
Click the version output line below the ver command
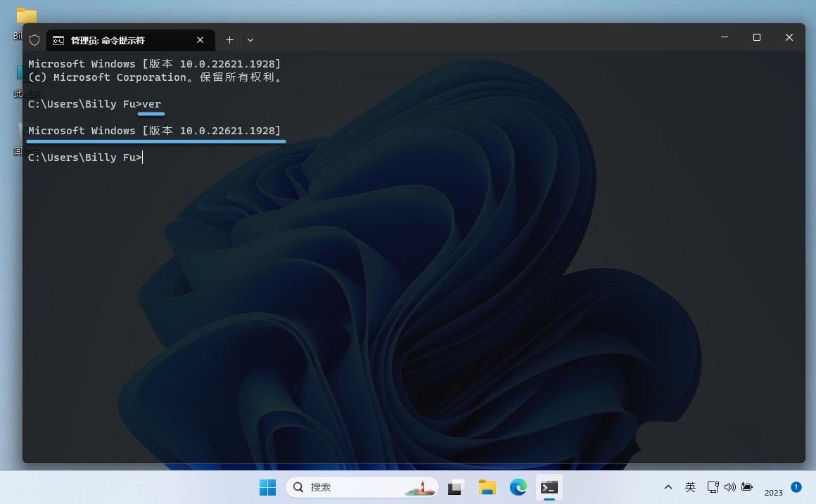coord(155,131)
